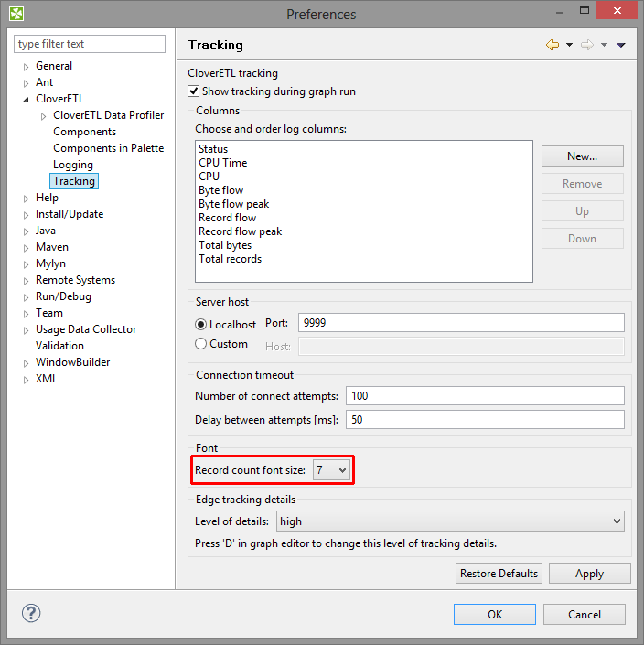
Task: Select the Tracking tree item
Action: [x=74, y=181]
